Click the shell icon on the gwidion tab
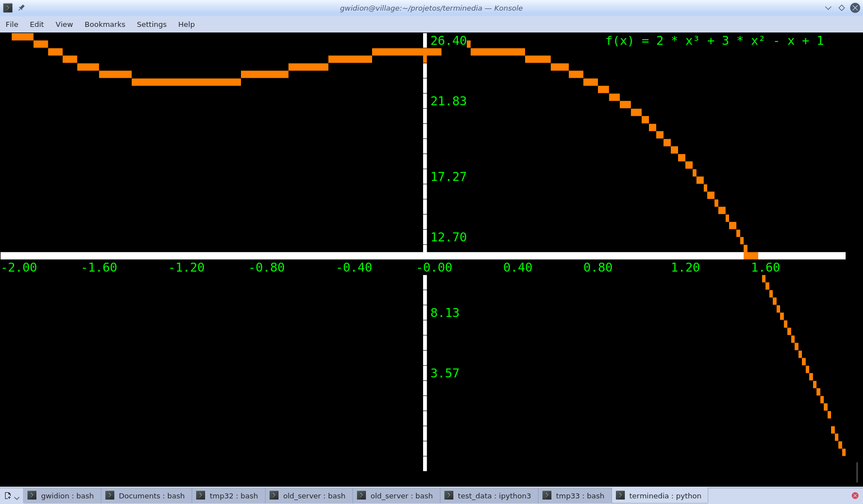Viewport: 863px width, 504px height. tap(33, 495)
